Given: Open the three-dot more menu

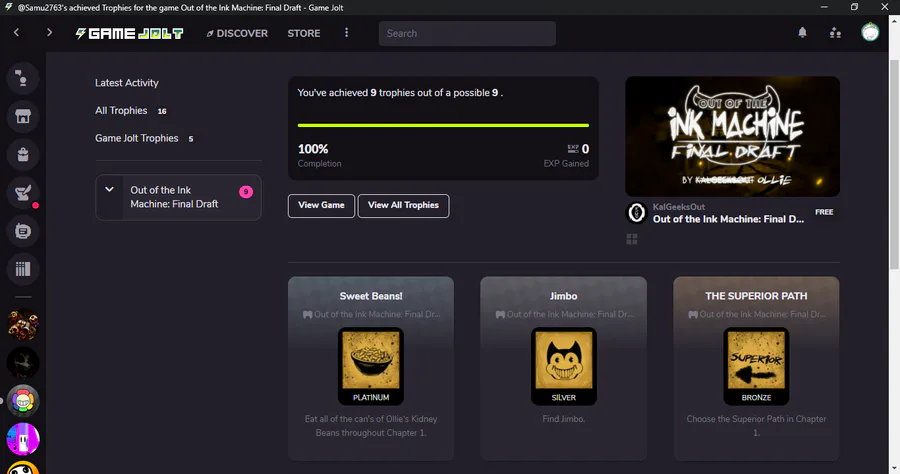Looking at the screenshot, I should 346,33.
